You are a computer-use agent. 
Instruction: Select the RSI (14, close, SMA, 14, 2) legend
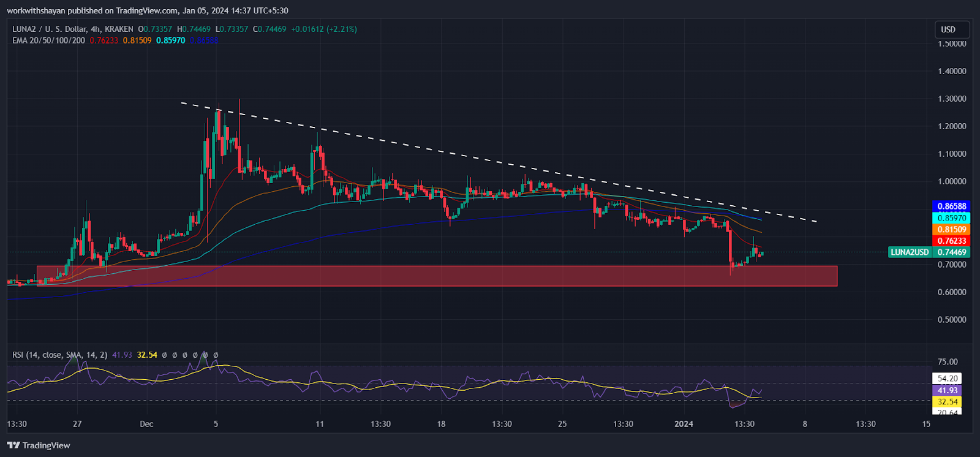pos(60,355)
